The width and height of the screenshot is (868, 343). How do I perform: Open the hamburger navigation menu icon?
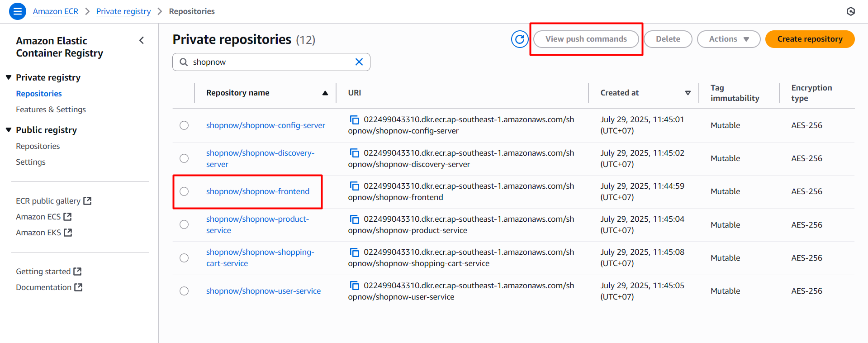point(17,11)
